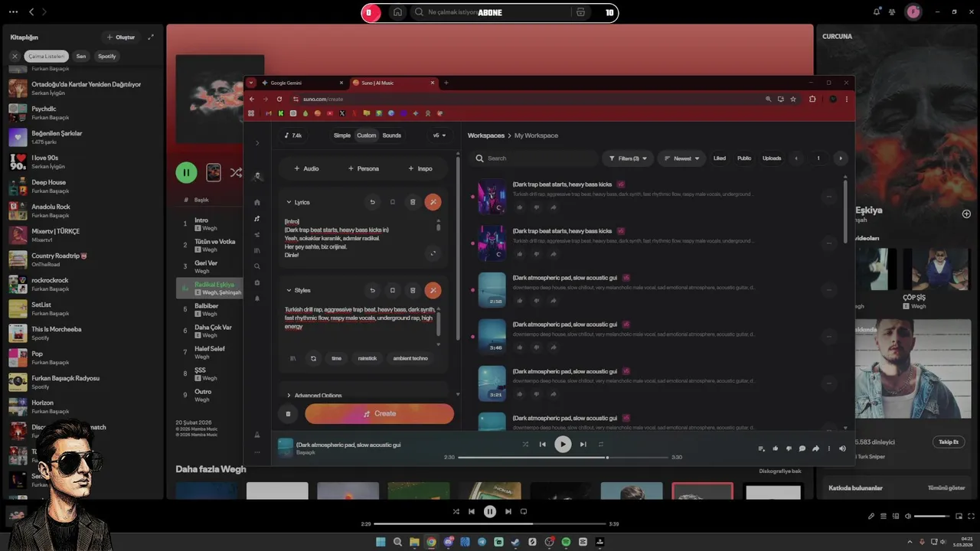
Task: Save style via Styles bookmark icon
Action: click(x=393, y=290)
